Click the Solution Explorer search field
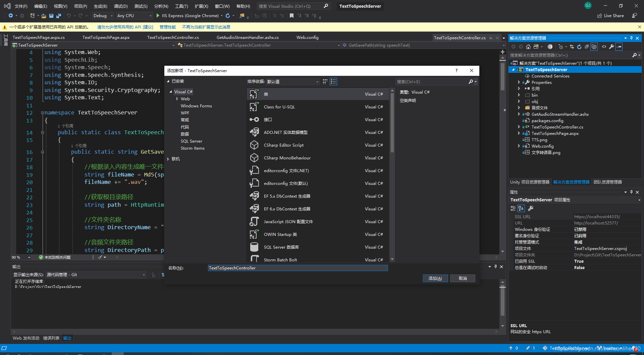This screenshot has width=644, height=355. (x=574, y=55)
